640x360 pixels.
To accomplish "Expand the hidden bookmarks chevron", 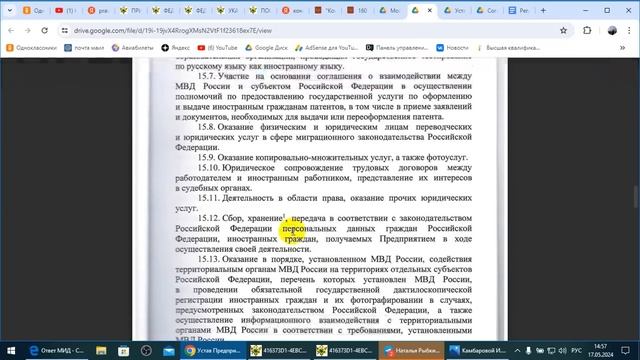I will 622,48.
